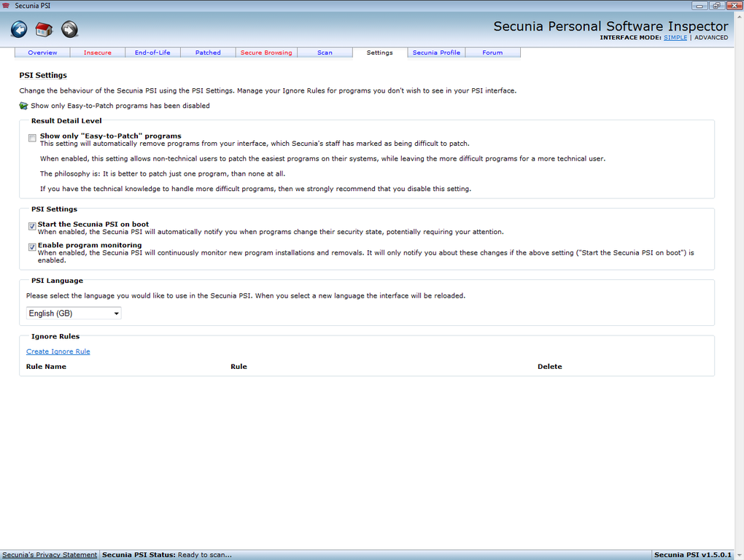
Task: Uncheck Start the Secunia PSI on boot
Action: coord(32,226)
